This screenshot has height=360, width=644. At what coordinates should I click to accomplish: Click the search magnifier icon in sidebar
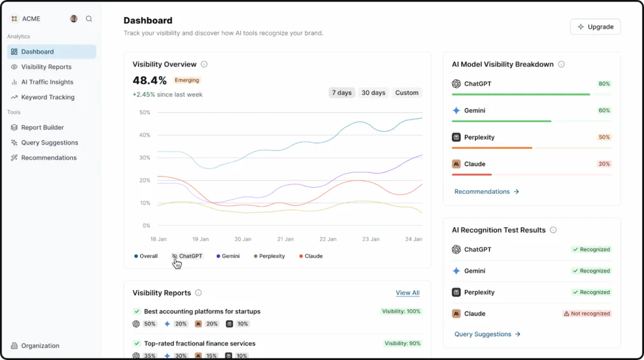(89, 19)
